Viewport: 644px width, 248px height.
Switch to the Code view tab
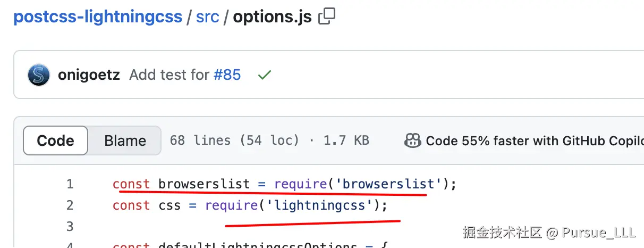coord(55,140)
